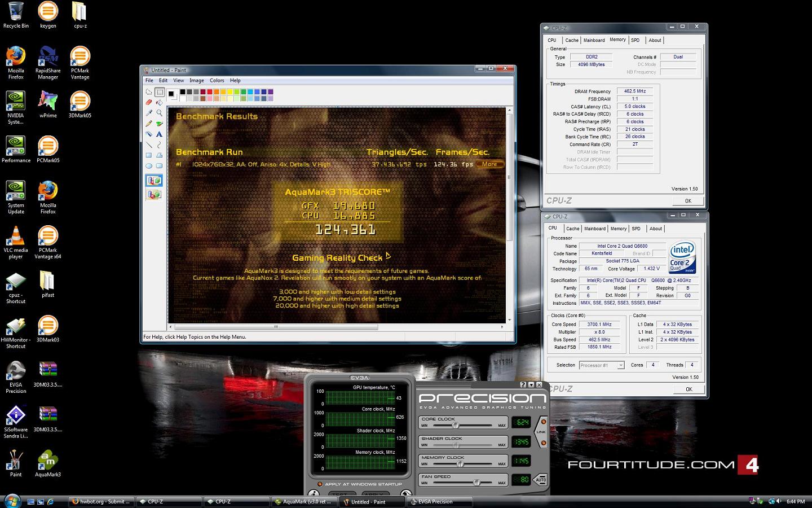
Task: Choose the transparent selection option in Paint
Action: click(154, 195)
